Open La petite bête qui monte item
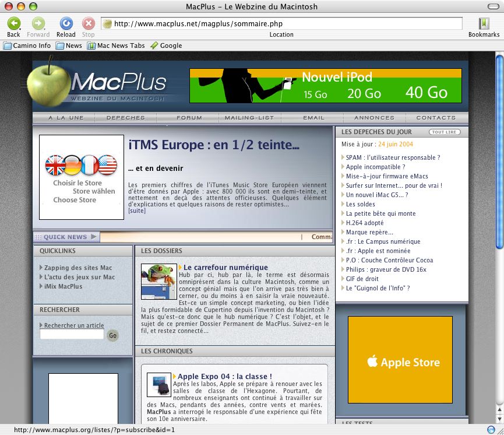504x435 pixels. [x=381, y=213]
